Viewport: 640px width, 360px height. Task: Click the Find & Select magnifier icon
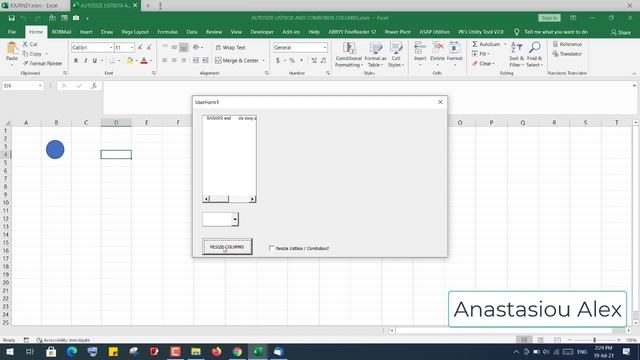tap(534, 48)
